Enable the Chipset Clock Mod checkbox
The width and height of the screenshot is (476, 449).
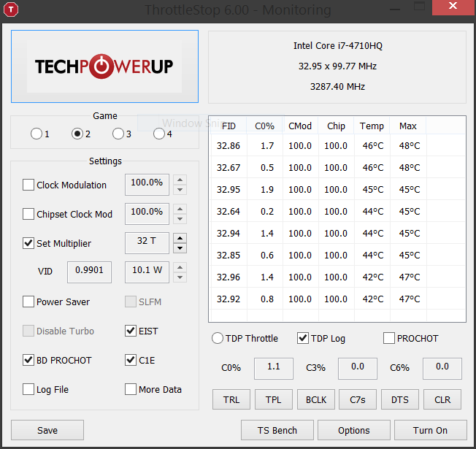tap(28, 214)
